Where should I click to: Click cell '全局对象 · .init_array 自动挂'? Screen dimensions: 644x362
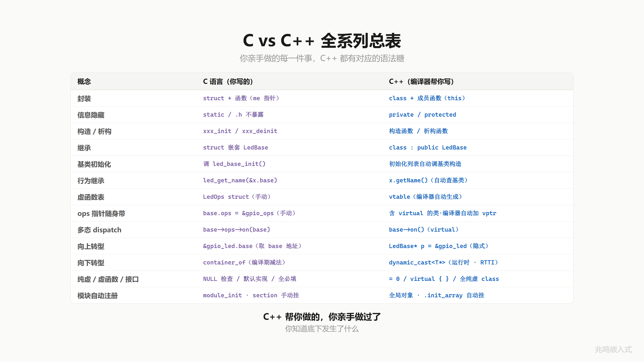point(437,295)
